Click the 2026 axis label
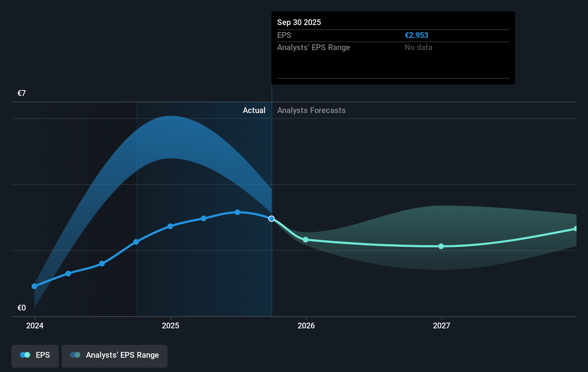This screenshot has width=588, height=372. [305, 325]
